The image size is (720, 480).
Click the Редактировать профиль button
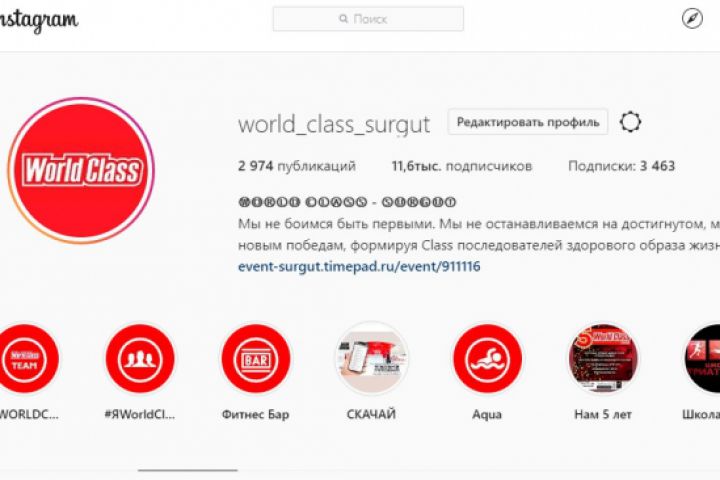(528, 122)
